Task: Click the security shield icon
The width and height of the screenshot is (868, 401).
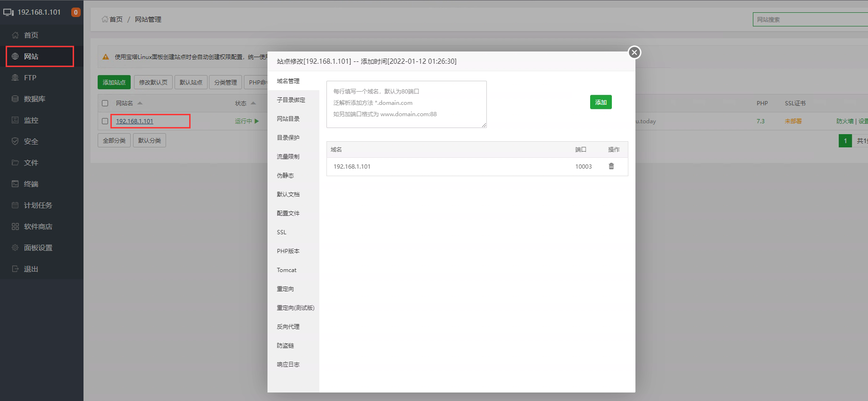Action: click(x=15, y=141)
